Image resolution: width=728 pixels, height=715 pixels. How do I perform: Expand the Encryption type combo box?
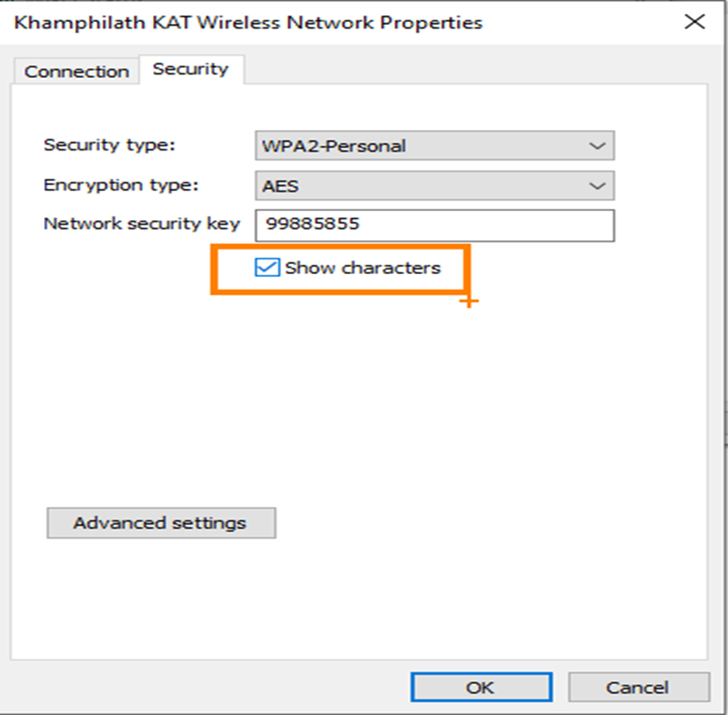(x=434, y=186)
